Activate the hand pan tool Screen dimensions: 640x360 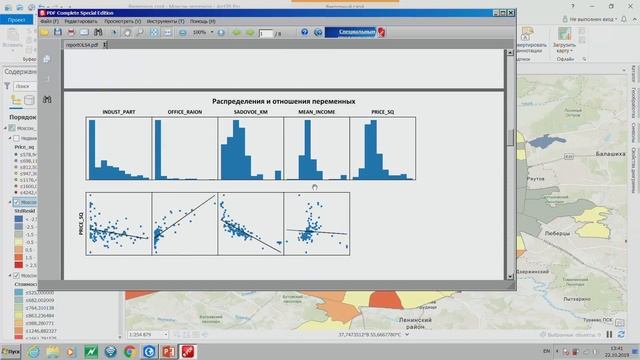(x=127, y=32)
